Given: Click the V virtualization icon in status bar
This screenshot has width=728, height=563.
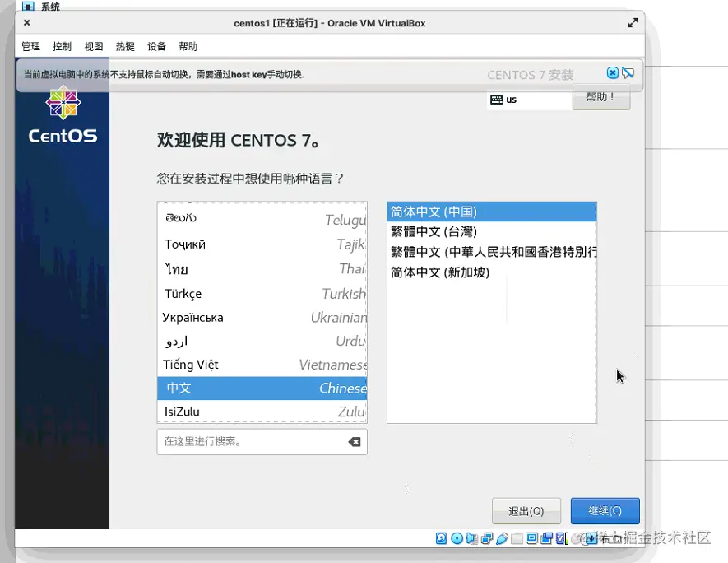Looking at the screenshot, I should pyautogui.click(x=561, y=538).
